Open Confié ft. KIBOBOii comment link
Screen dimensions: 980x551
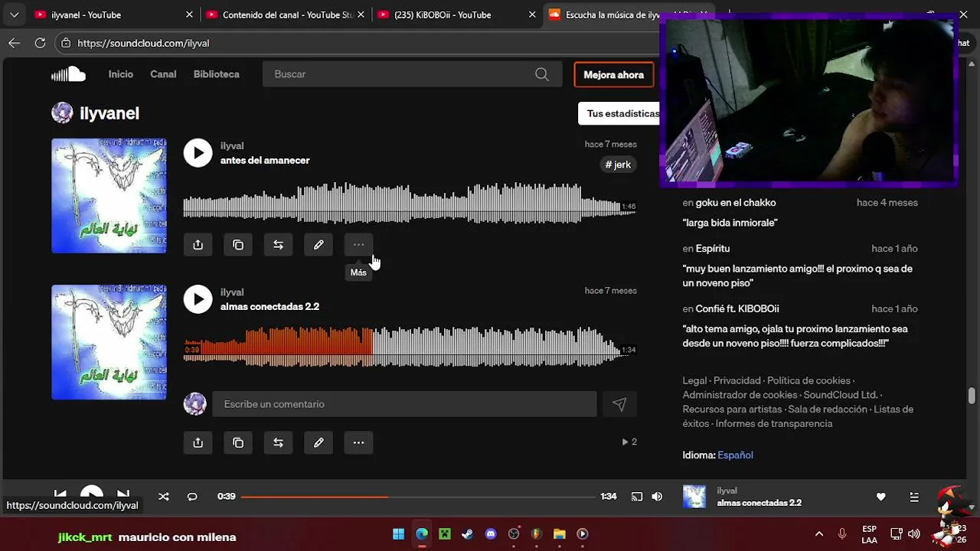(737, 309)
